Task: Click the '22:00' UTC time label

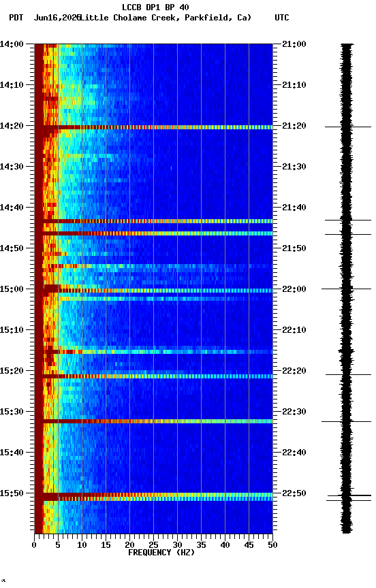Action: (x=294, y=289)
